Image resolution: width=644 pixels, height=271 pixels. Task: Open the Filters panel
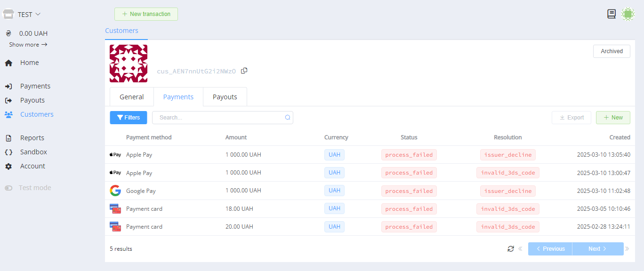coord(129,118)
